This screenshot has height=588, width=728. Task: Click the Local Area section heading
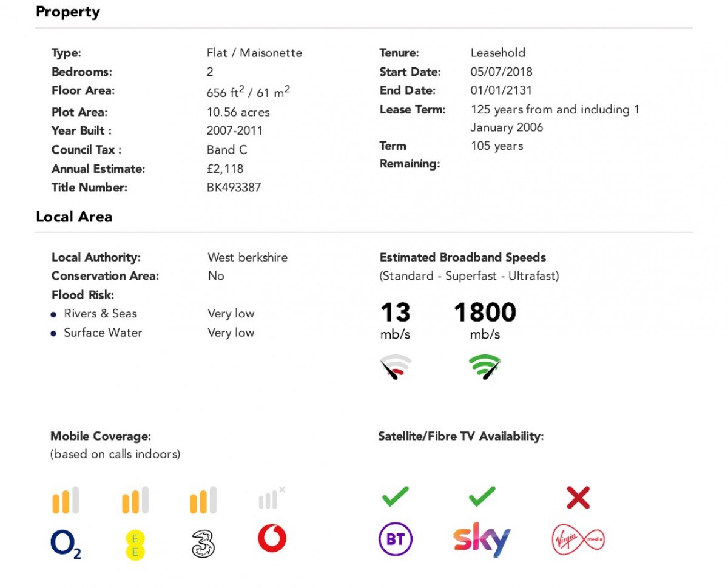coord(74,217)
